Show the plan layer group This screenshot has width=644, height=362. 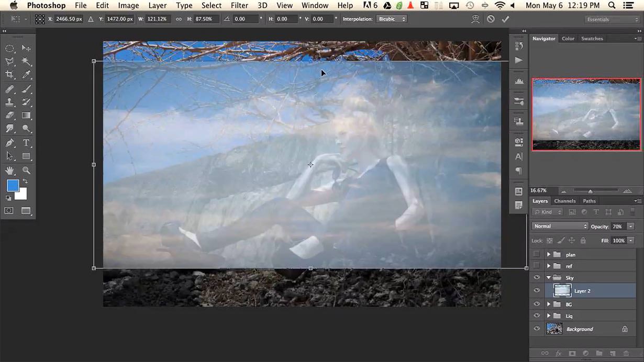click(x=537, y=254)
